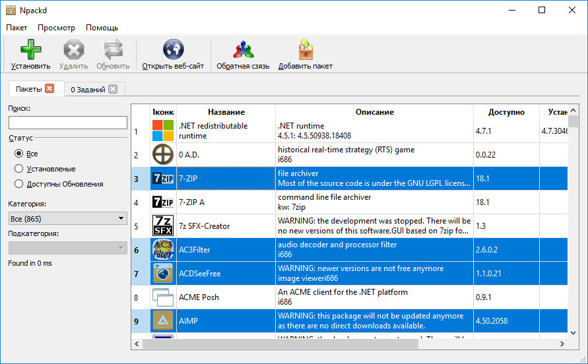Viewport: 588px width, 364px height.
Task: Click the AC3Filter package icon
Action: (163, 250)
